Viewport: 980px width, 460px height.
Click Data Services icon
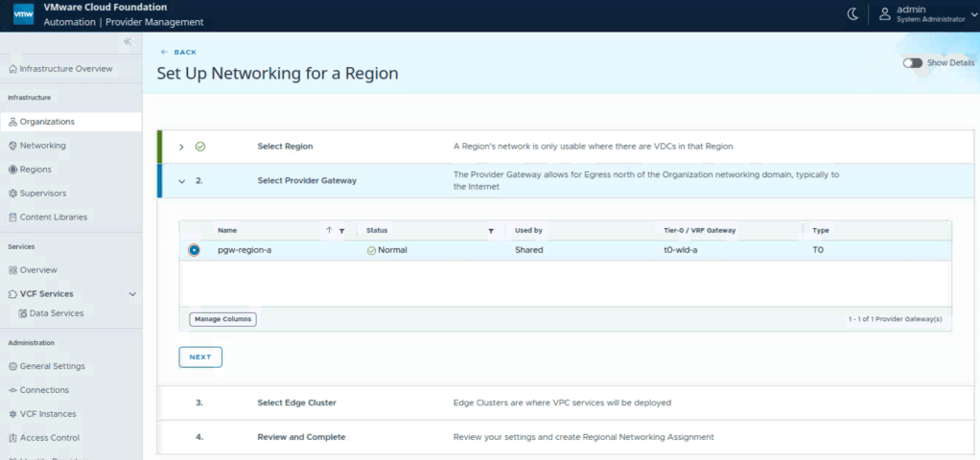point(23,313)
